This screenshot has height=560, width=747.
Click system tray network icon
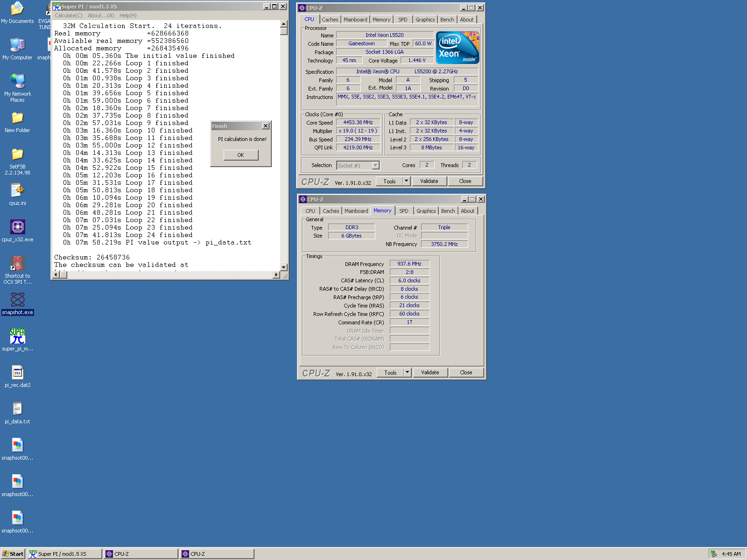click(x=713, y=554)
